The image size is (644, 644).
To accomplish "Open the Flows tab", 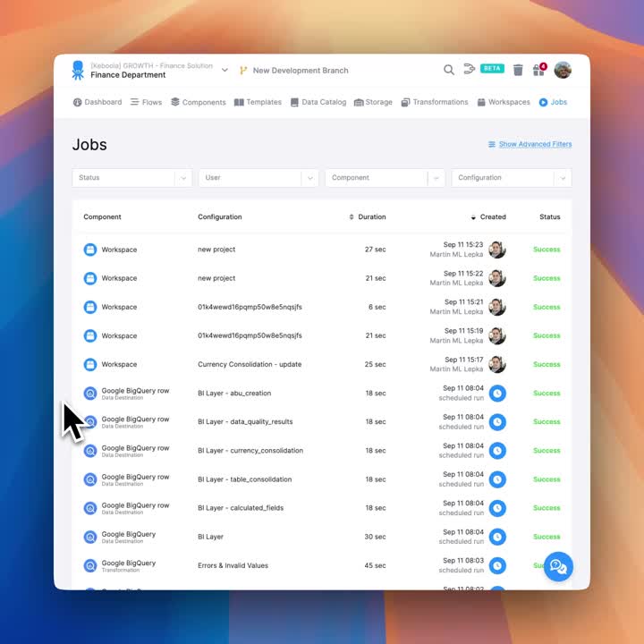I will coord(146,102).
